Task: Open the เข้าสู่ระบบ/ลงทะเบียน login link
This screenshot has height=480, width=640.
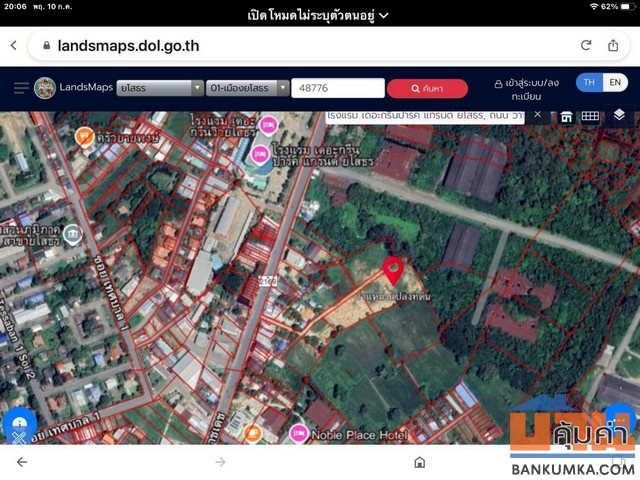Action: (526, 89)
